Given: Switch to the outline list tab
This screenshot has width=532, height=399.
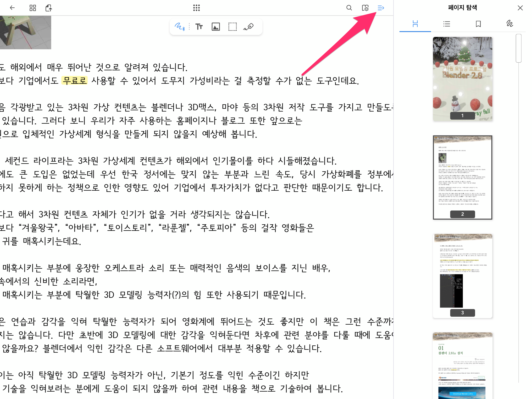Looking at the screenshot, I should point(446,24).
